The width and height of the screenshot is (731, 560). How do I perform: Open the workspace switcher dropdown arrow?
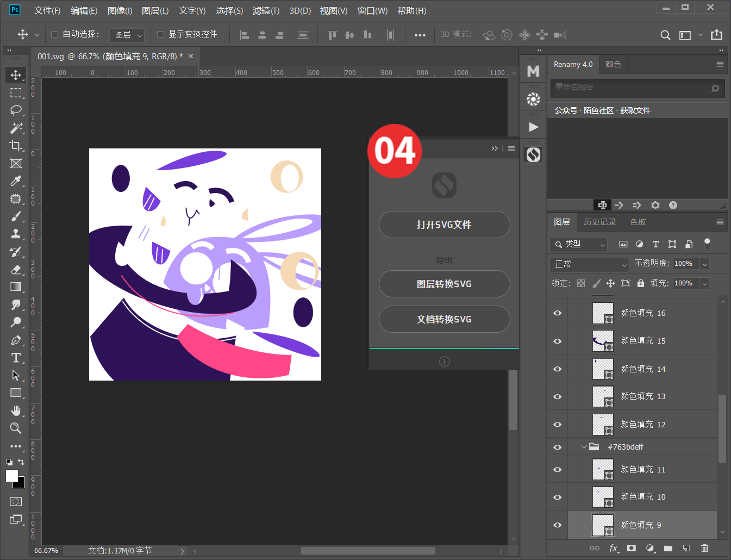click(700, 35)
